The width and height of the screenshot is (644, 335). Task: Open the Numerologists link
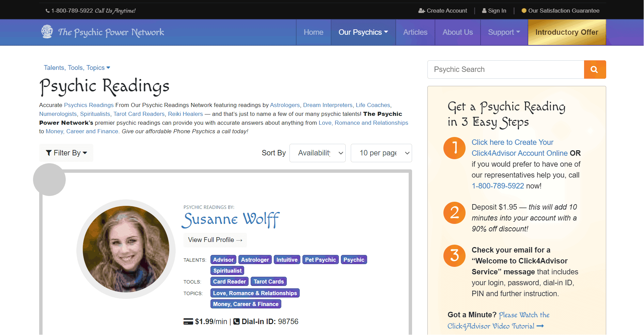coord(58,114)
